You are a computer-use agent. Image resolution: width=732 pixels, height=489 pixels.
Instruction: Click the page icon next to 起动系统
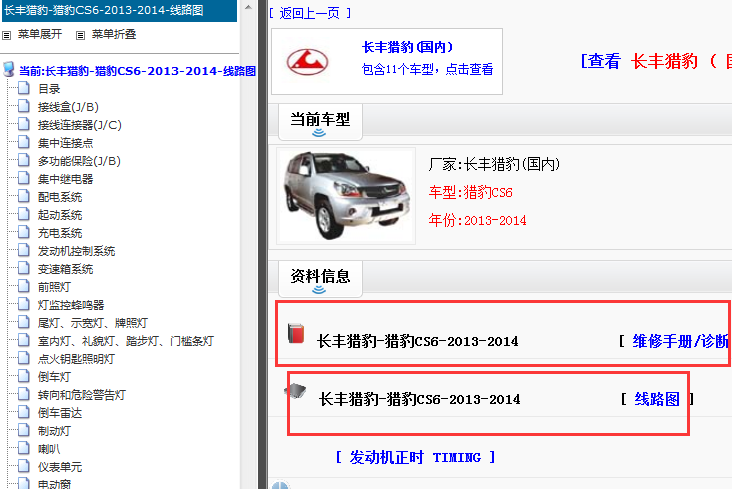point(24,214)
